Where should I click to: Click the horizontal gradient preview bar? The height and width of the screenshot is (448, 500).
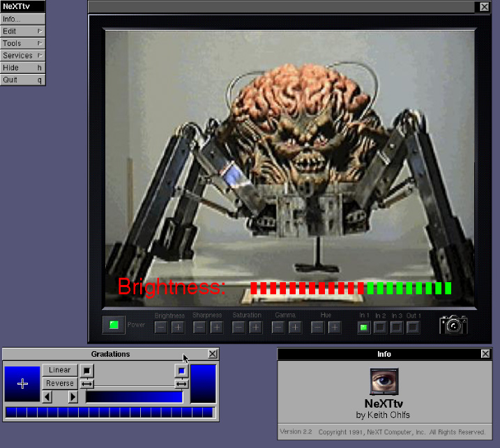tap(135, 397)
